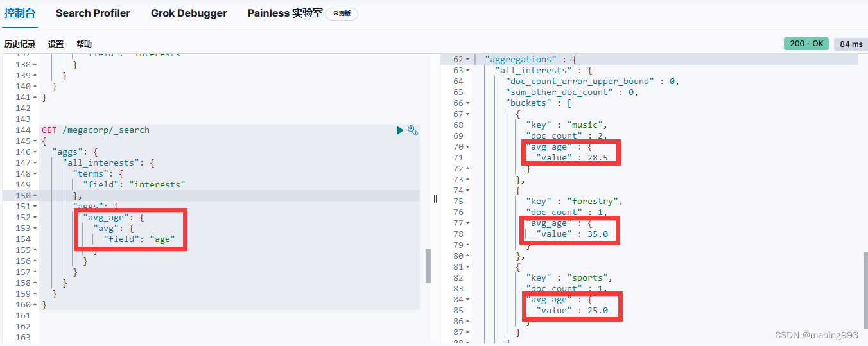Collapse "buckets" array at response line 66
The width and height of the screenshot is (868, 346).
click(x=468, y=103)
